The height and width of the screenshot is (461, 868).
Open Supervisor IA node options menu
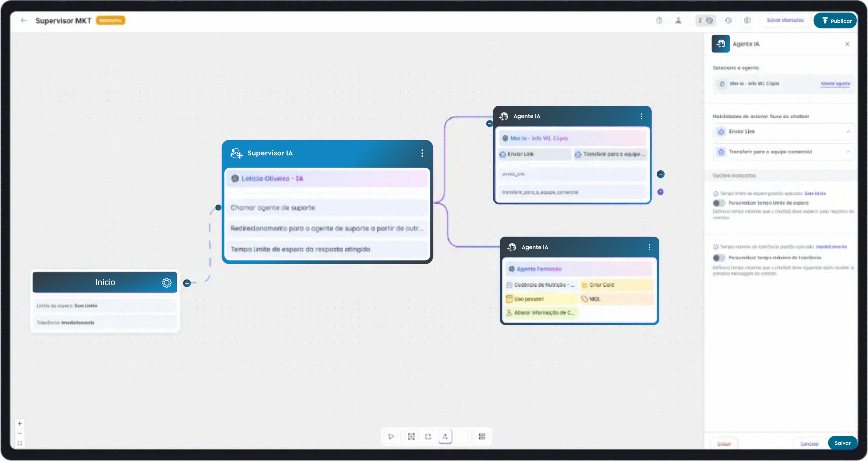pyautogui.click(x=422, y=153)
